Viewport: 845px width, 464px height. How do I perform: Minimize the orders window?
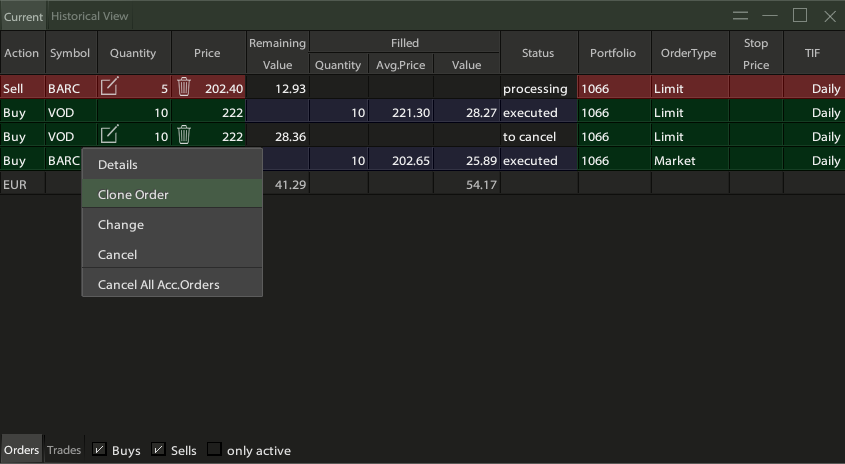click(x=769, y=16)
